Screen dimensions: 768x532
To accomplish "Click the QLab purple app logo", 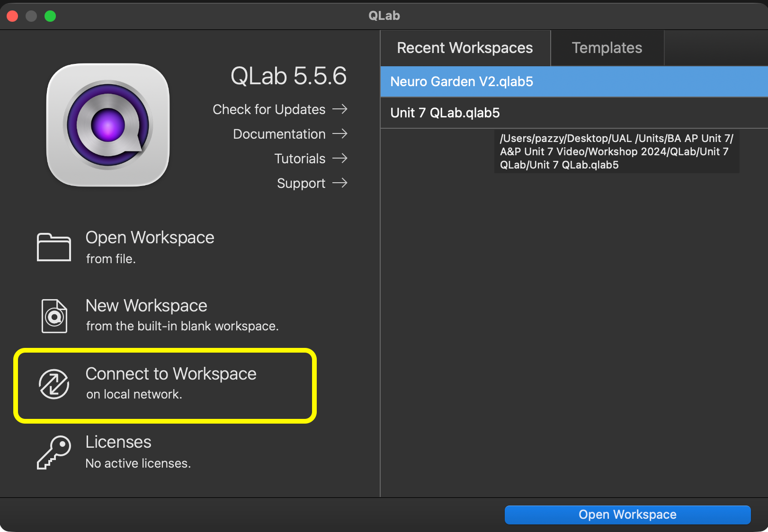I will [108, 125].
